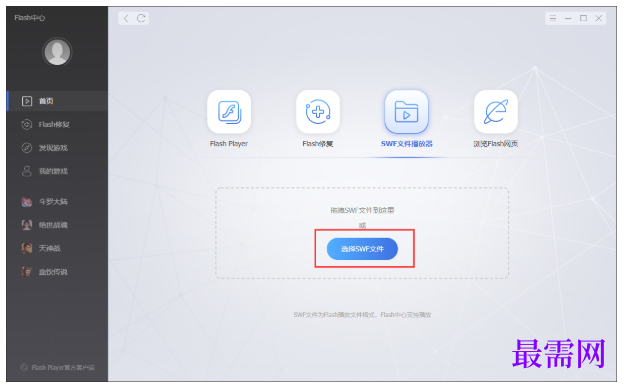Launch 天神战 game from sidebar
Image resolution: width=624 pixels, height=385 pixels.
point(57,248)
